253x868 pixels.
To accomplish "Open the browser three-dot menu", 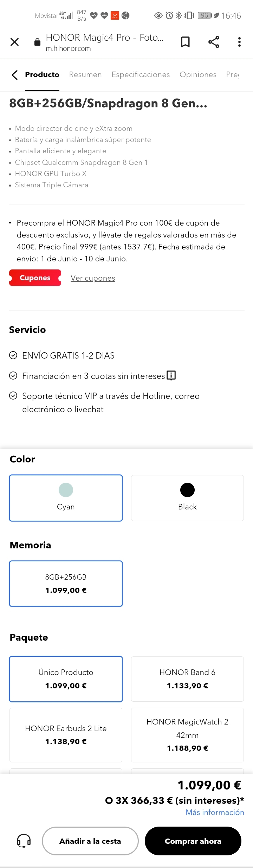I will pyautogui.click(x=239, y=42).
